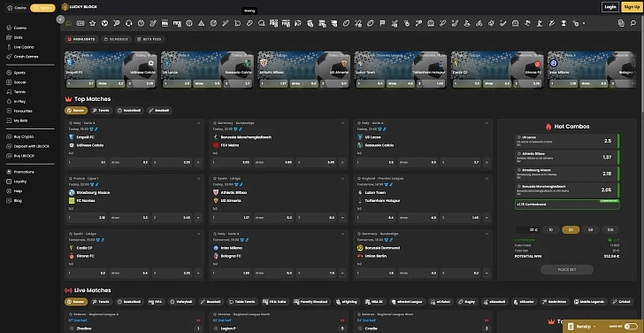
Task: Click the Blog sidebar icon
Action: click(9, 201)
